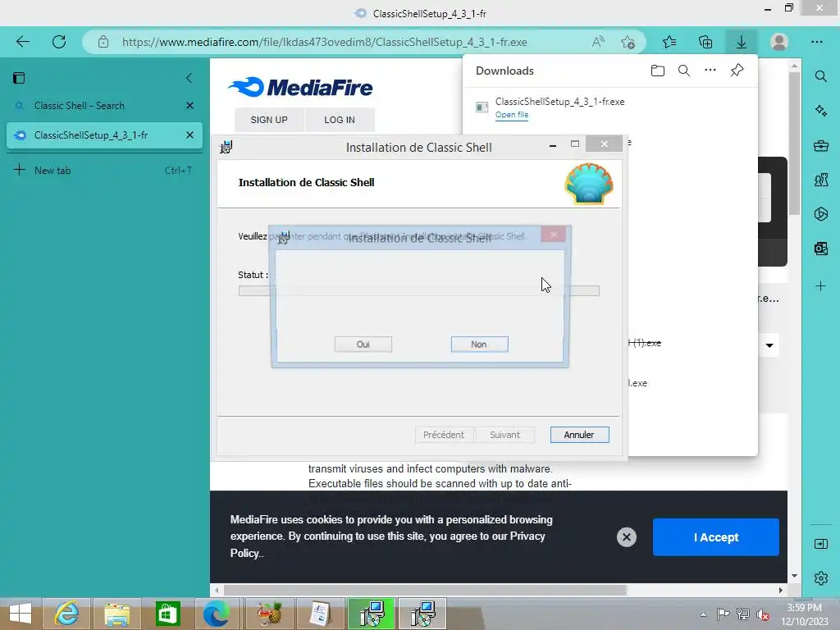Click SIGN UP on MediaFire
Screen dimensions: 840x630
(x=269, y=120)
